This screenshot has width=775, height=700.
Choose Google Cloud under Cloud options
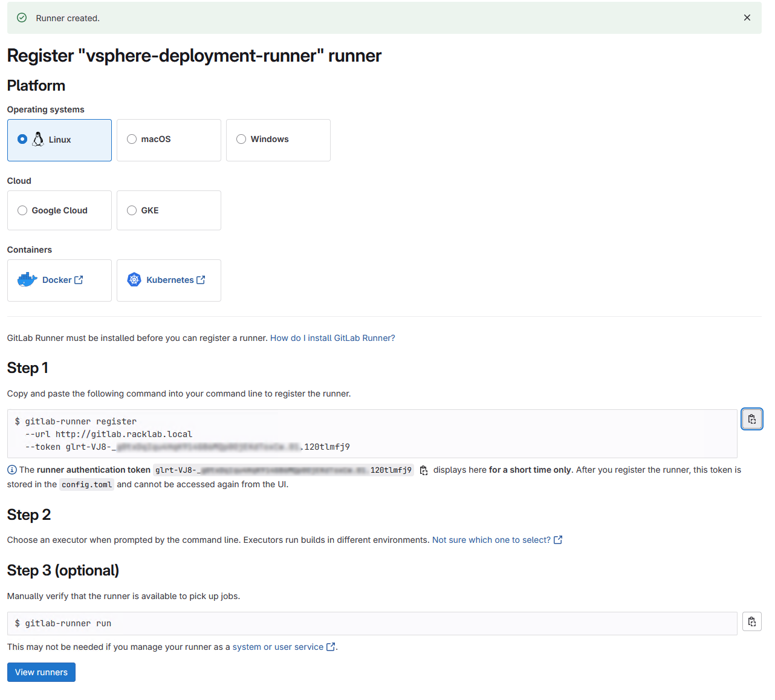click(22, 210)
